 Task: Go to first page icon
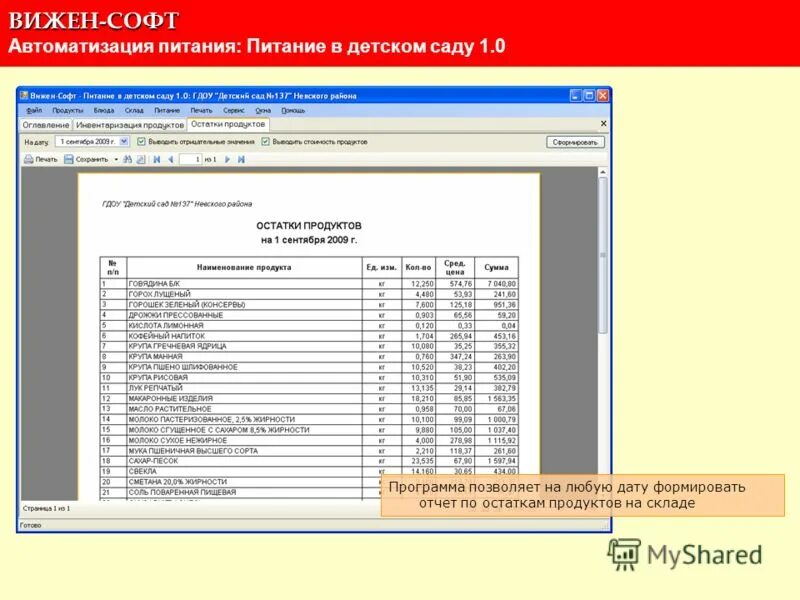pyautogui.click(x=157, y=160)
